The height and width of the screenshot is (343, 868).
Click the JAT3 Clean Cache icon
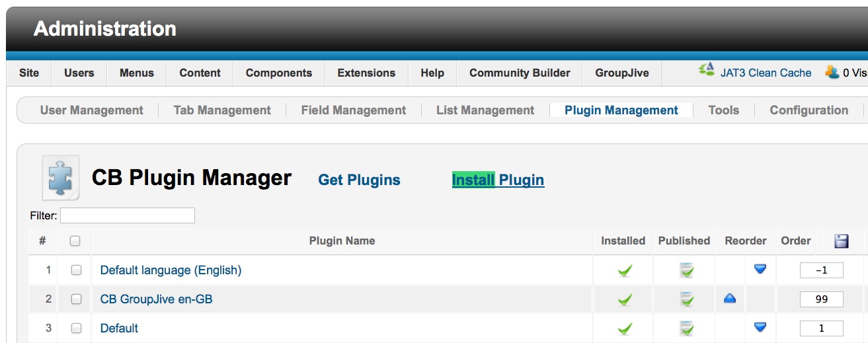point(707,71)
